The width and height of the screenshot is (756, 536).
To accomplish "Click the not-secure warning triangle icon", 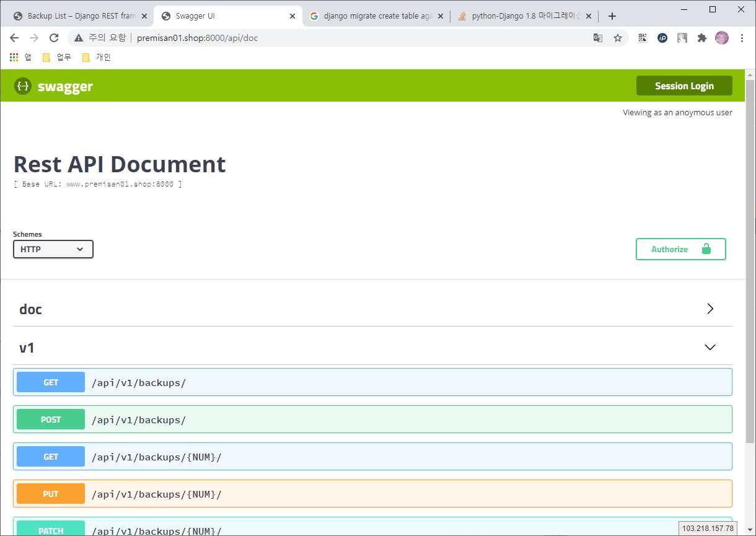I will point(79,38).
